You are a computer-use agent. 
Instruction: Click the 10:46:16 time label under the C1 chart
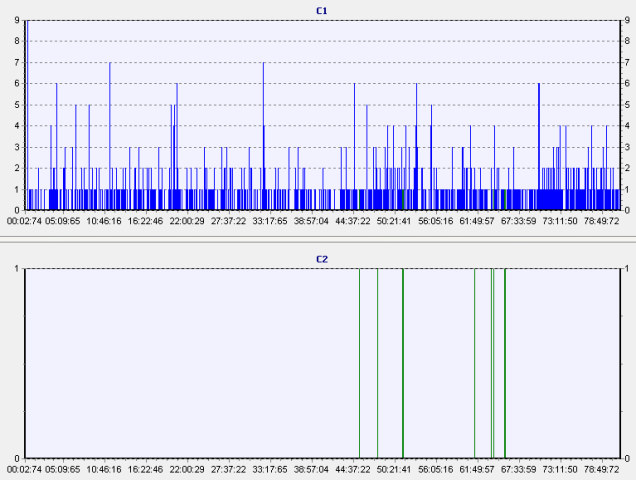tap(104, 221)
